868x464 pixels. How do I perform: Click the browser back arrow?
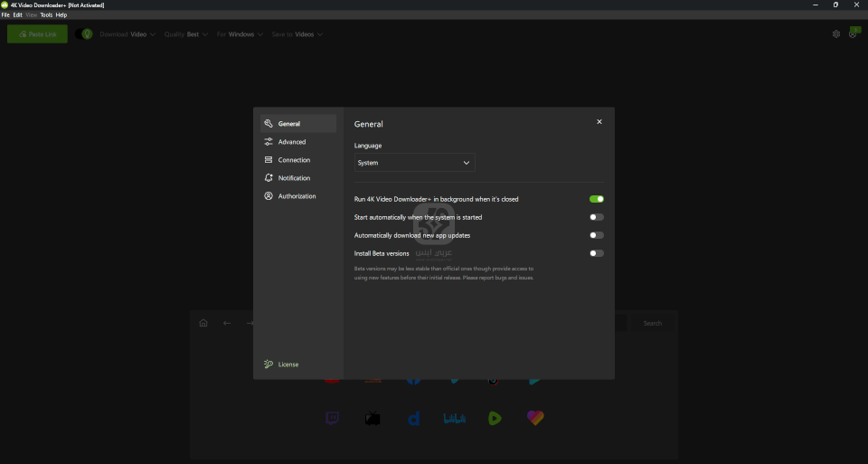click(x=227, y=323)
